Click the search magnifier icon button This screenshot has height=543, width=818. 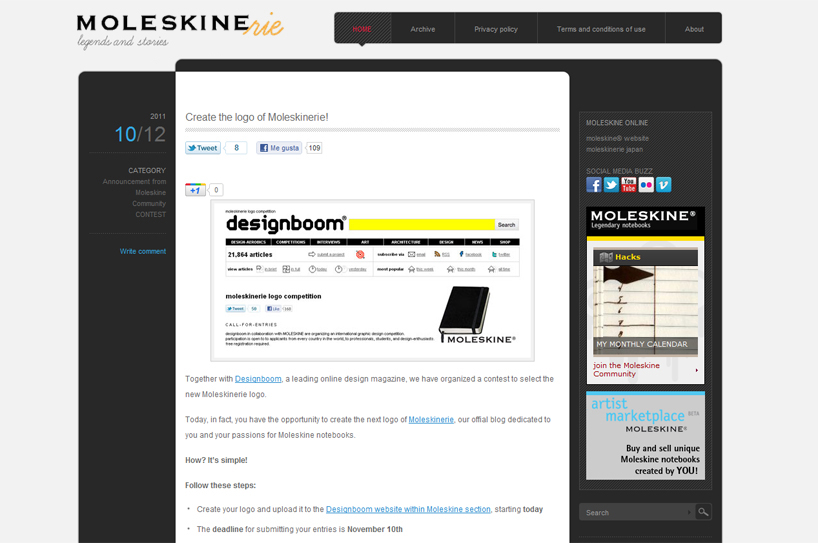coord(703,512)
